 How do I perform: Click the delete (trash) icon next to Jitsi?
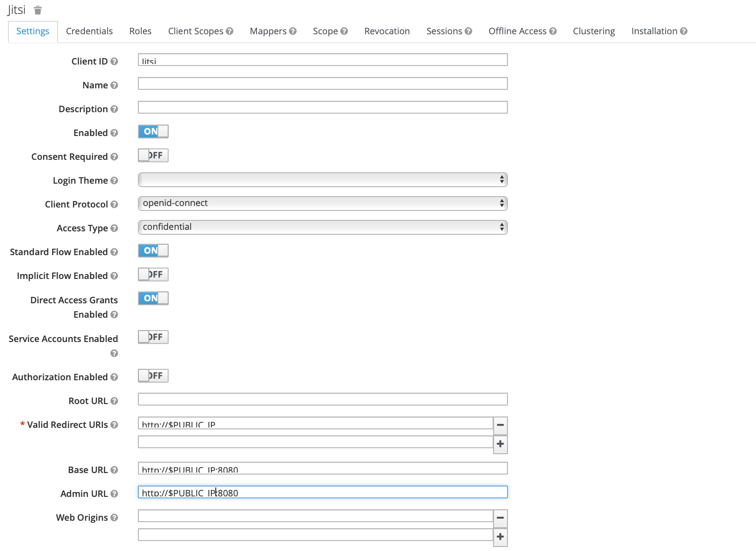[38, 10]
